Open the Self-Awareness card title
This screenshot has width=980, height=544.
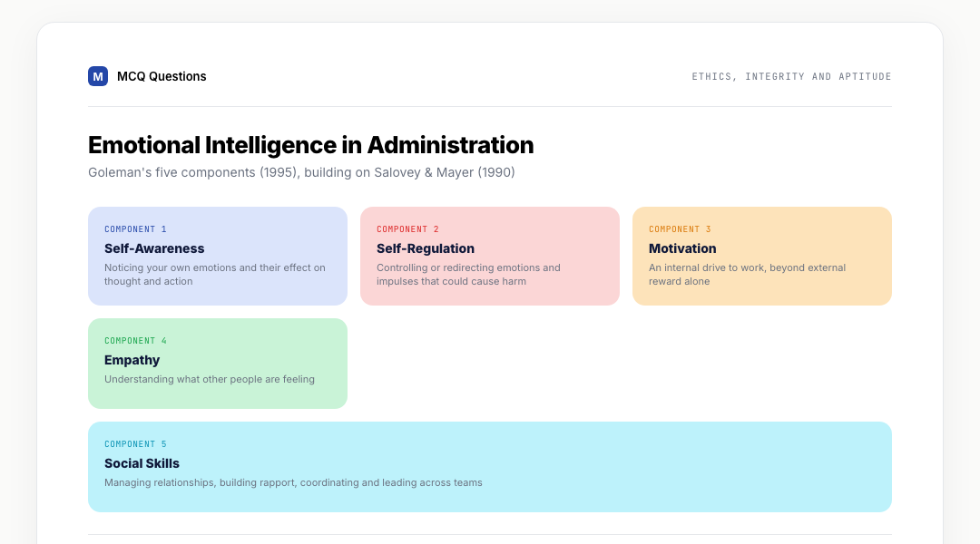coord(154,248)
